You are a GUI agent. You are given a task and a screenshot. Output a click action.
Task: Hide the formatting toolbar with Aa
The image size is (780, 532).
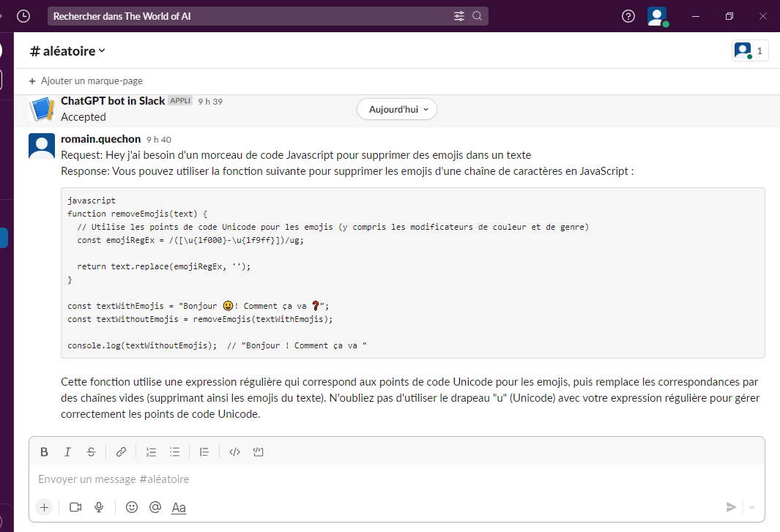tap(179, 507)
